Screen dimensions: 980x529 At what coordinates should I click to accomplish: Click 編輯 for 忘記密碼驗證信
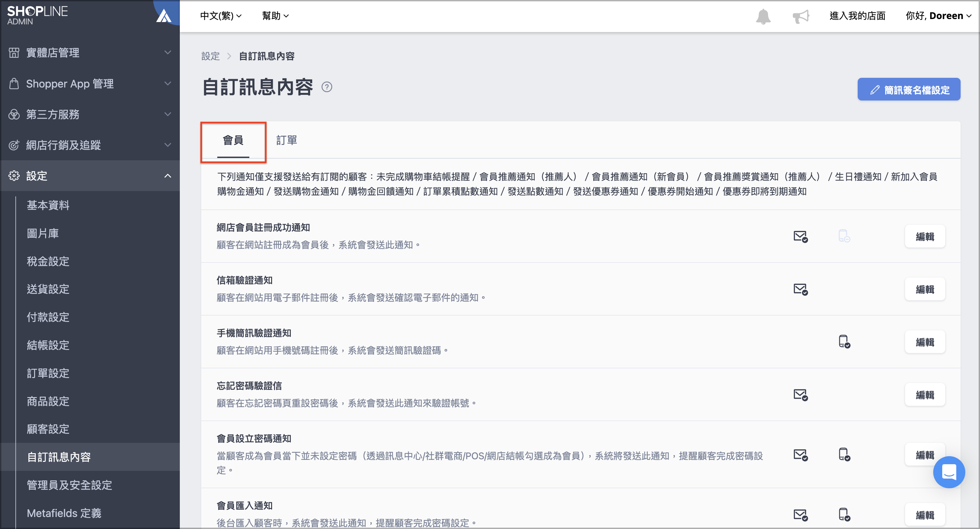(925, 395)
